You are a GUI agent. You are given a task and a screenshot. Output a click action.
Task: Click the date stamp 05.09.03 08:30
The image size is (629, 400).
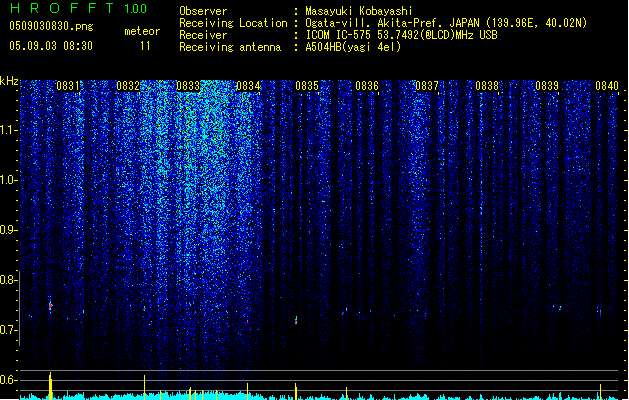(51, 46)
